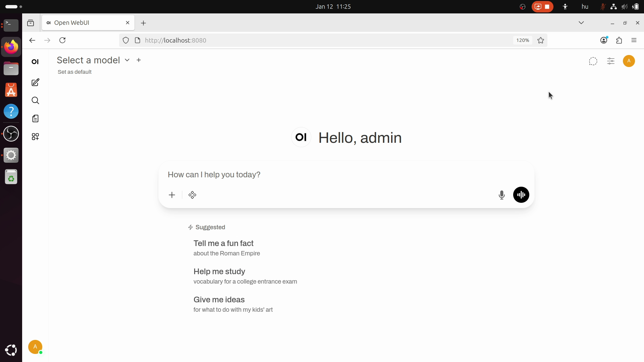This screenshot has width=644, height=362.
Task: Open a new chat with the pencil icon
Action: click(35, 82)
